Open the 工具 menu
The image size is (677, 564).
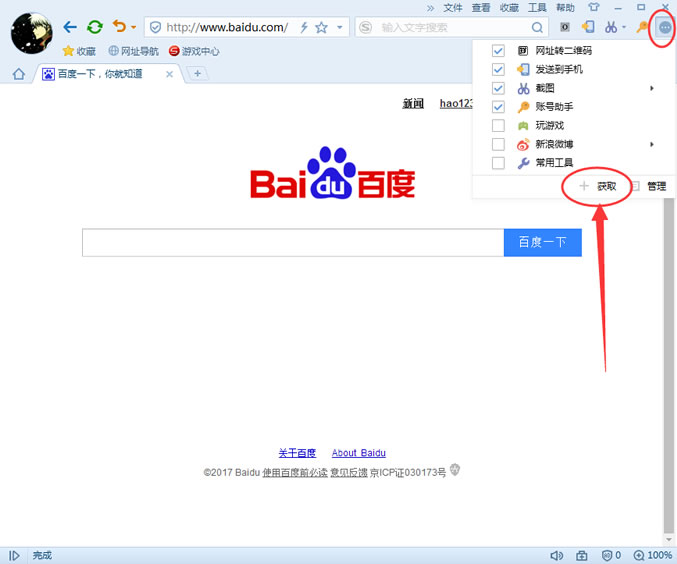click(537, 8)
